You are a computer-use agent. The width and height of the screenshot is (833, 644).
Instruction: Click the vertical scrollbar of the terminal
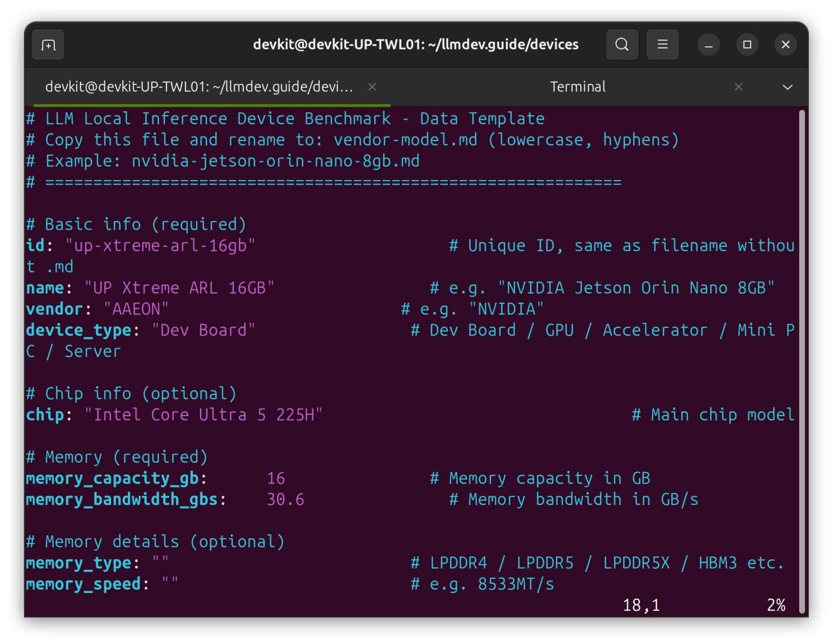click(802, 360)
